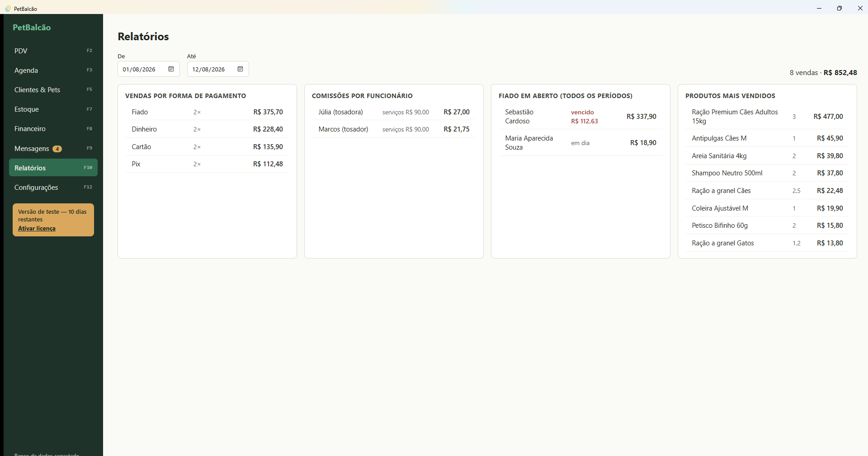The image size is (868, 456).
Task: Select the Dinheiro payment row
Action: pyautogui.click(x=207, y=129)
